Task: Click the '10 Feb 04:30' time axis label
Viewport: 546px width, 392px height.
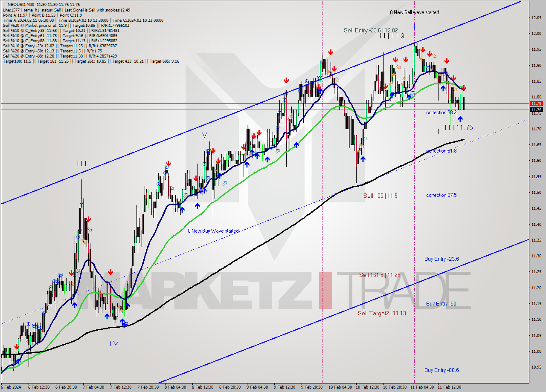Action: (340, 387)
